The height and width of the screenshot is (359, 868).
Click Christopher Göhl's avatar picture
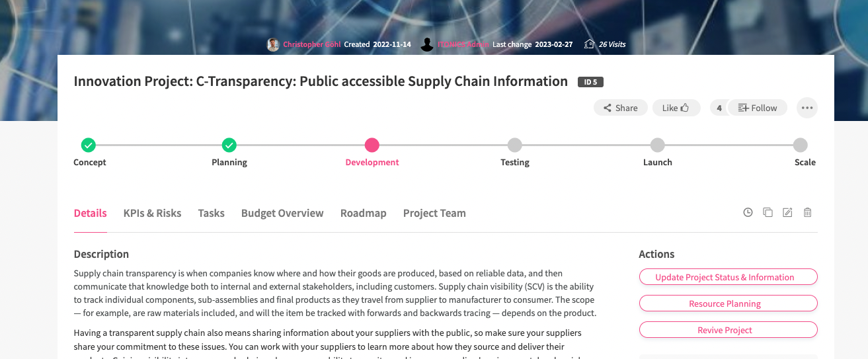(272, 44)
